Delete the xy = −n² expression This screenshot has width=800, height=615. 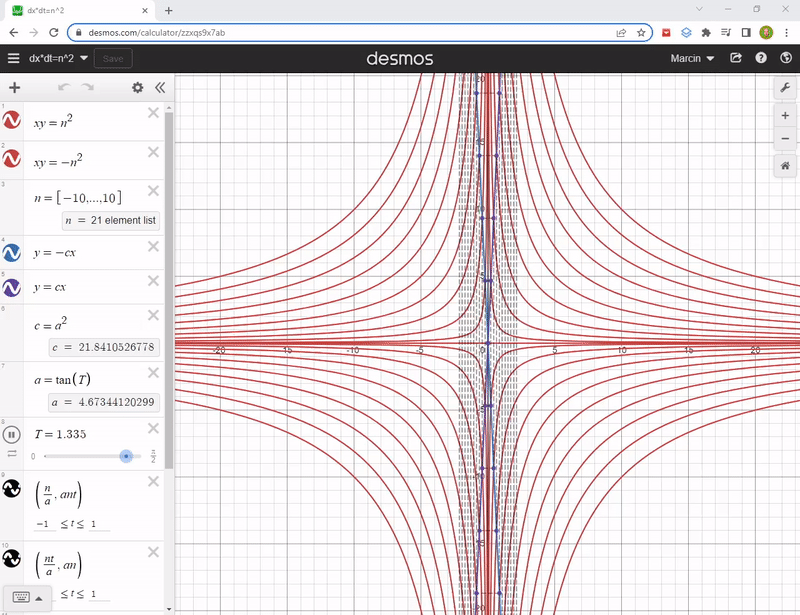154,152
